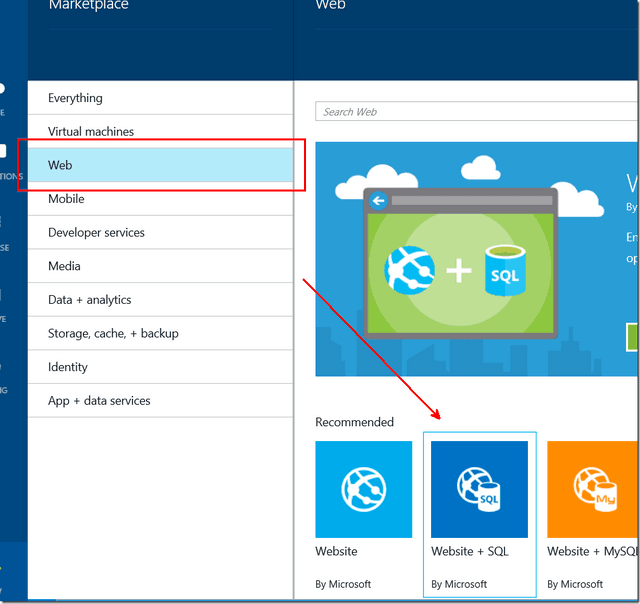Click the Website tile icon
Viewport: 640px width, 604px height.
tap(364, 489)
